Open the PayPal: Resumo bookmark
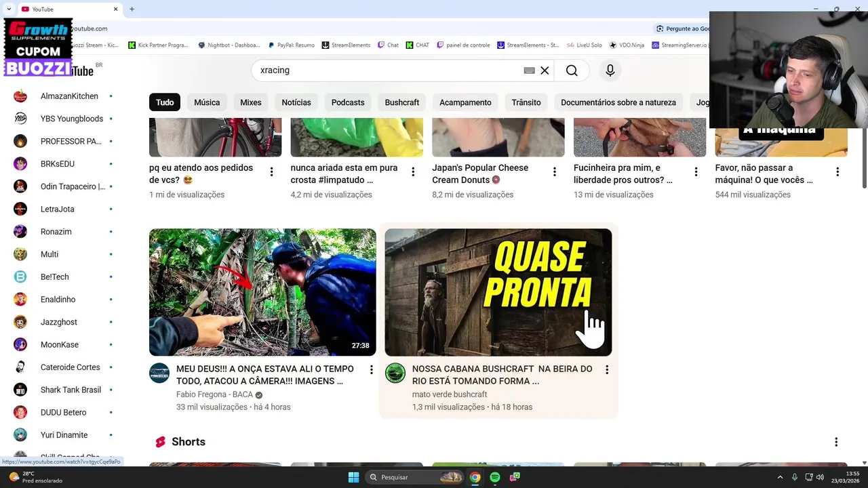Screen dimensions: 868x488 [291, 45]
